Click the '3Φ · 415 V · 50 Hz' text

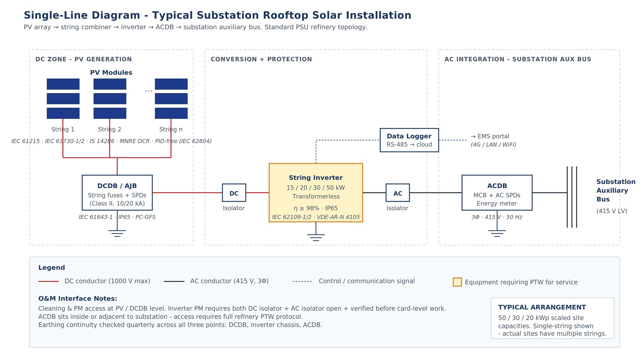[497, 217]
